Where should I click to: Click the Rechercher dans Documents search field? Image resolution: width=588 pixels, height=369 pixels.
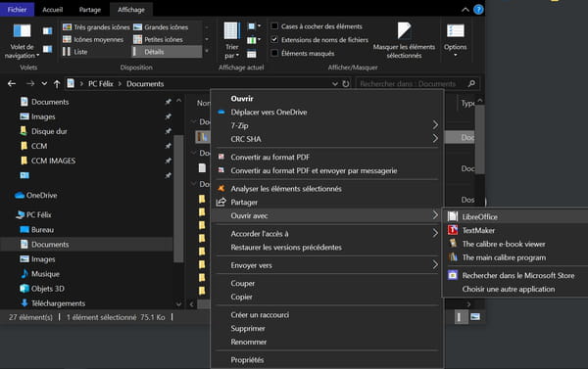413,84
